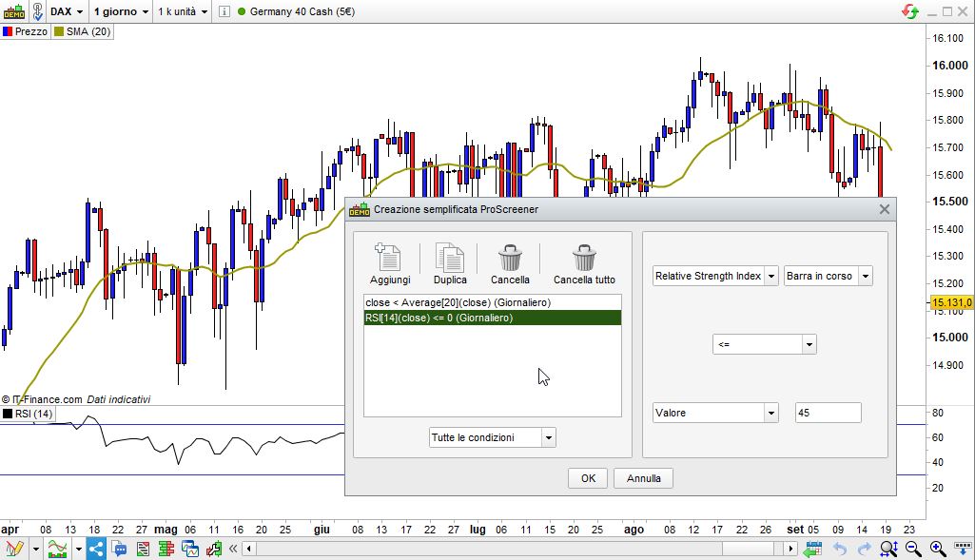Screen dimensions: 975x560
Task: Click the multiple chart windows icon
Action: [190, 549]
